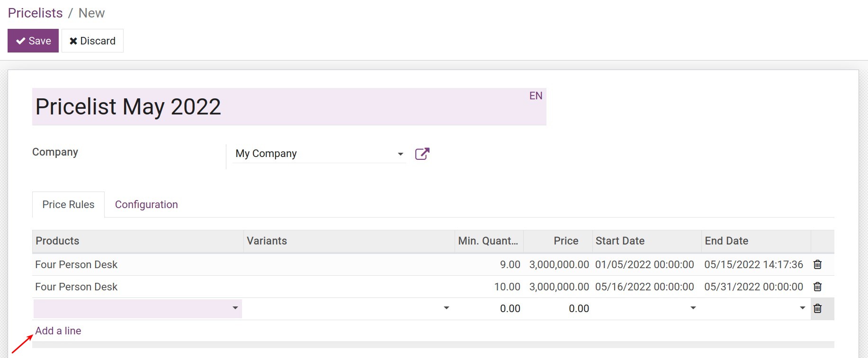Click start date 05/16/2022 00:00:00

pos(644,287)
